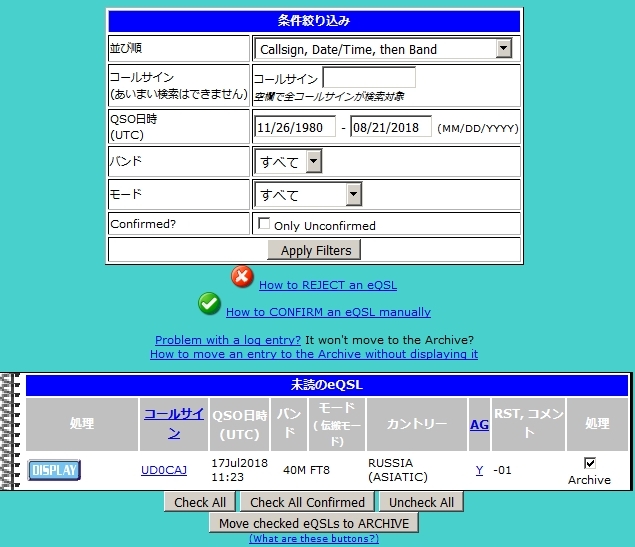
Task: Open the UD0CAJ callsign link
Action: (164, 470)
